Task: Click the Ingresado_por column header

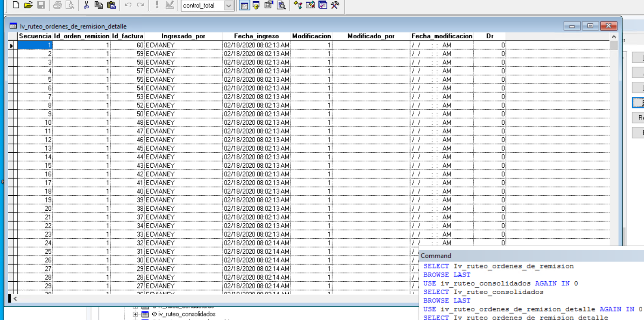Action: tap(183, 36)
